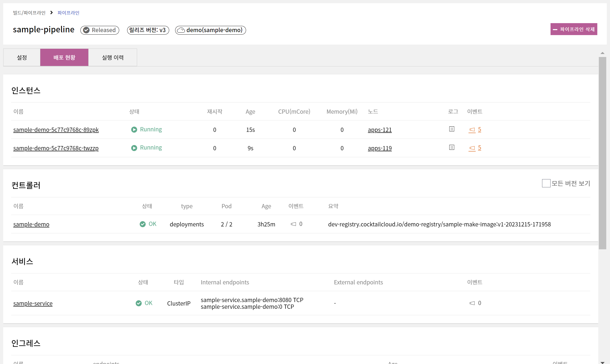Enable the 모든 버전 보기 checkbox

pyautogui.click(x=546, y=183)
